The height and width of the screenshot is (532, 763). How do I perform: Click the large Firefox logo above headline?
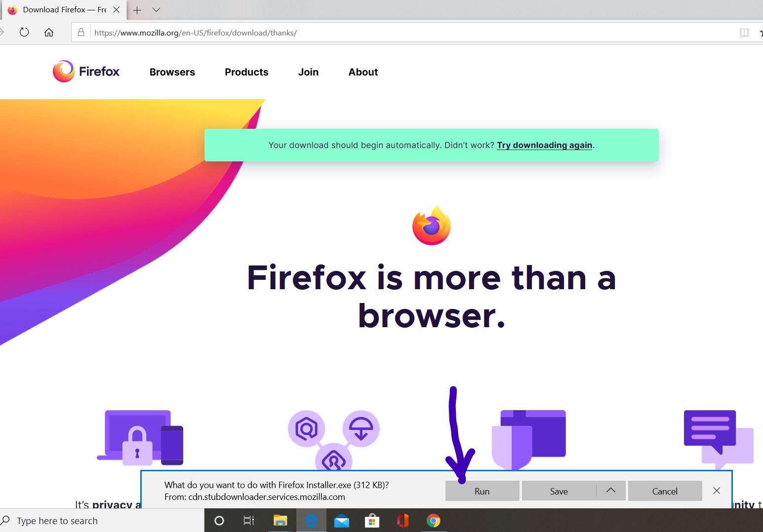[x=432, y=226]
